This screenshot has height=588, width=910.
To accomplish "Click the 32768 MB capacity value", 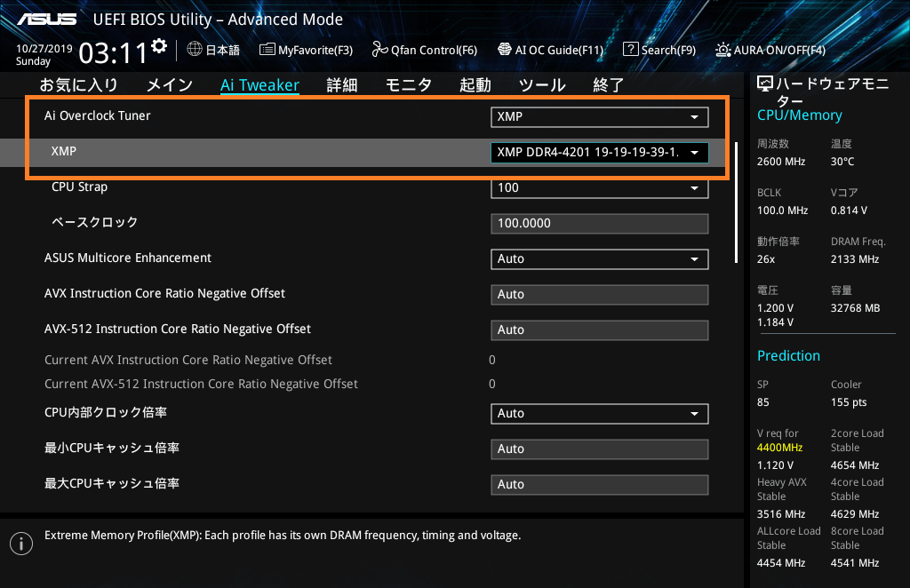I will coord(855,308).
